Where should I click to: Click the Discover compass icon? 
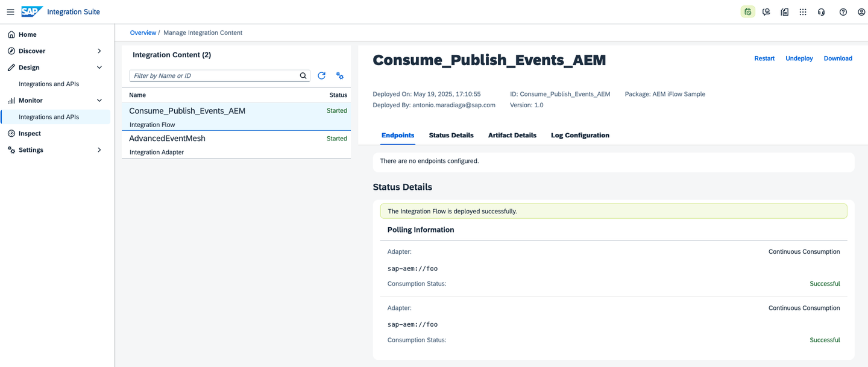(11, 51)
